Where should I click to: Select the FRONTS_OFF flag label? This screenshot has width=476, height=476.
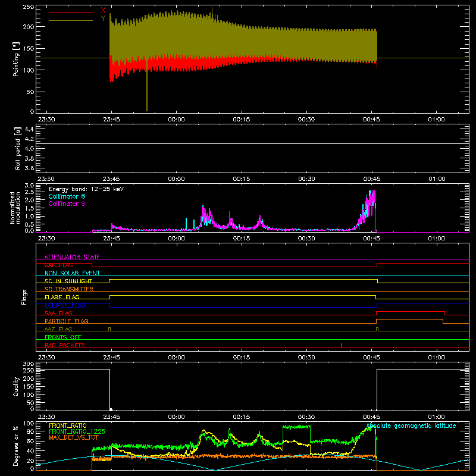click(63, 337)
